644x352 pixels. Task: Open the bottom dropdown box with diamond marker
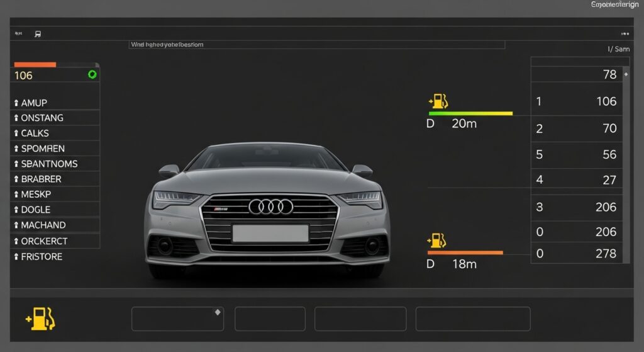point(177,319)
